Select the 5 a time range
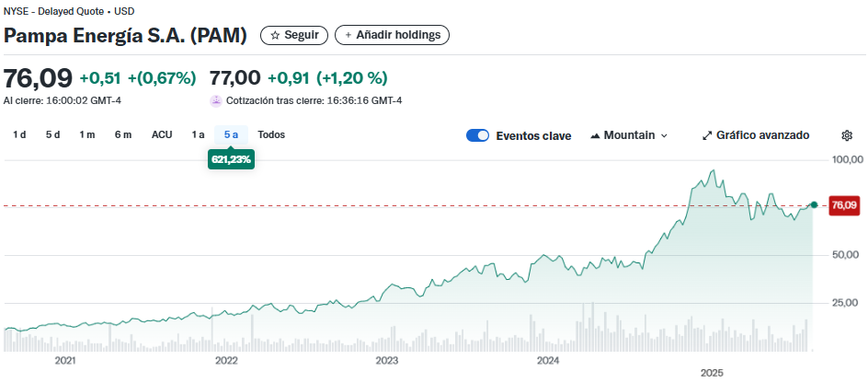Viewport: 868px width, 383px height. pos(232,134)
